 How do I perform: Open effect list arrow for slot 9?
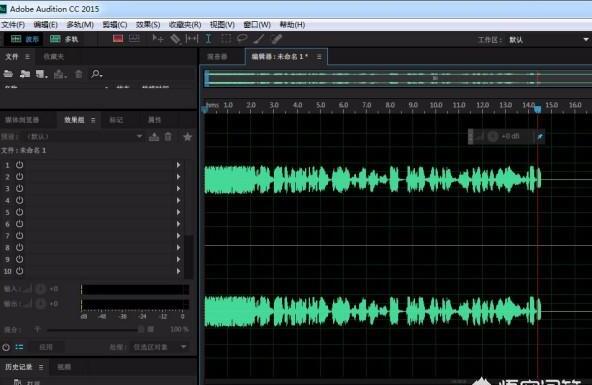tap(179, 259)
